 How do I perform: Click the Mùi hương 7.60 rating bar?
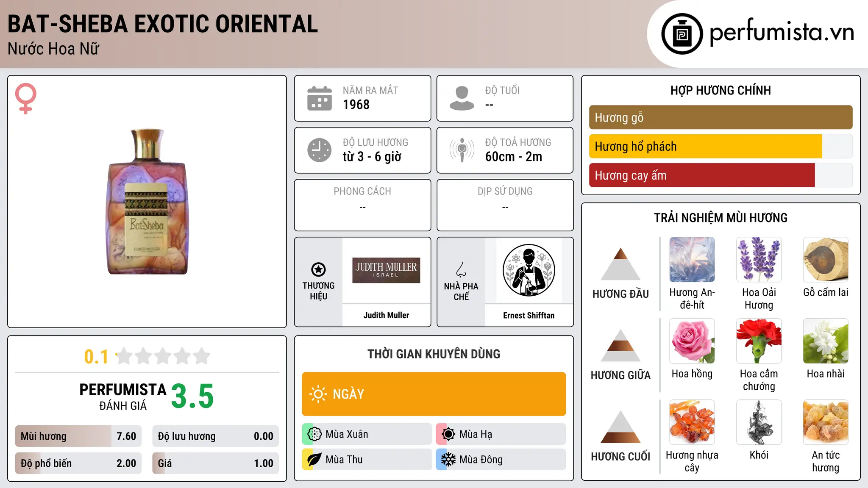[78, 436]
